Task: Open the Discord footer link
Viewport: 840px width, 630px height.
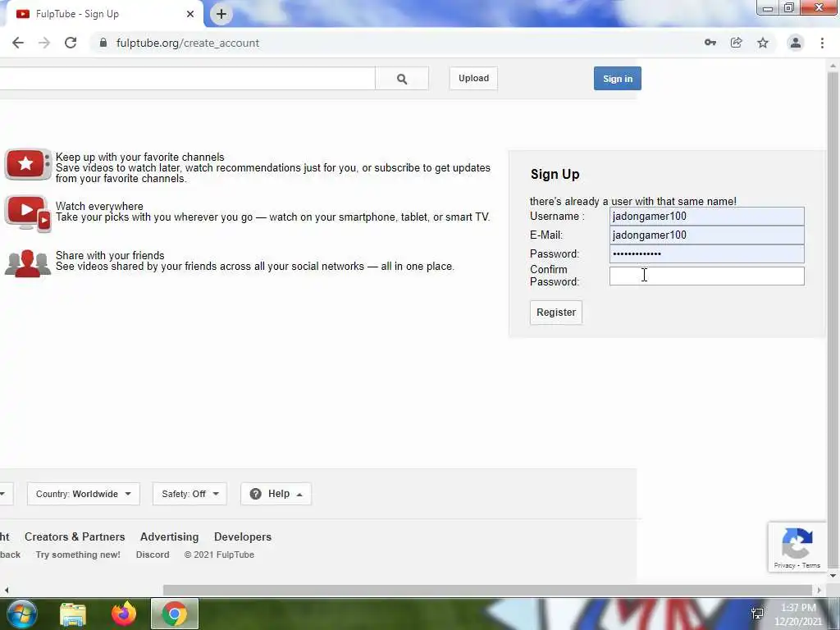Action: 153,555
